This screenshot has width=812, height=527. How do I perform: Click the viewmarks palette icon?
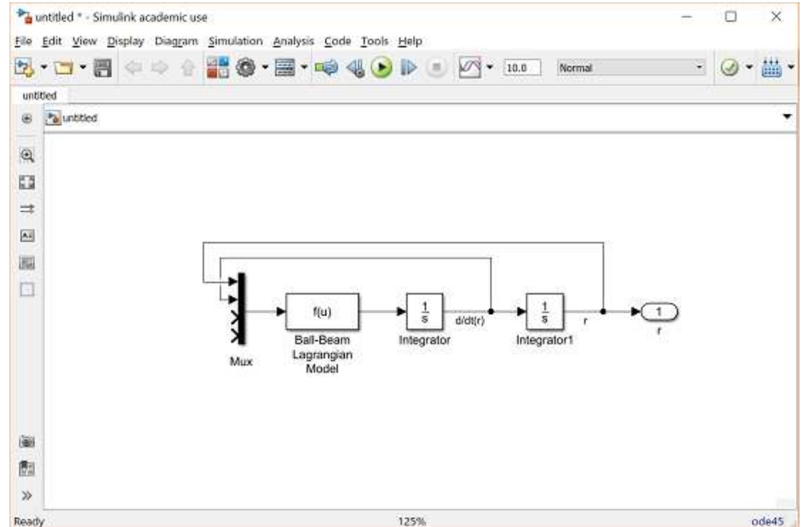(27, 468)
